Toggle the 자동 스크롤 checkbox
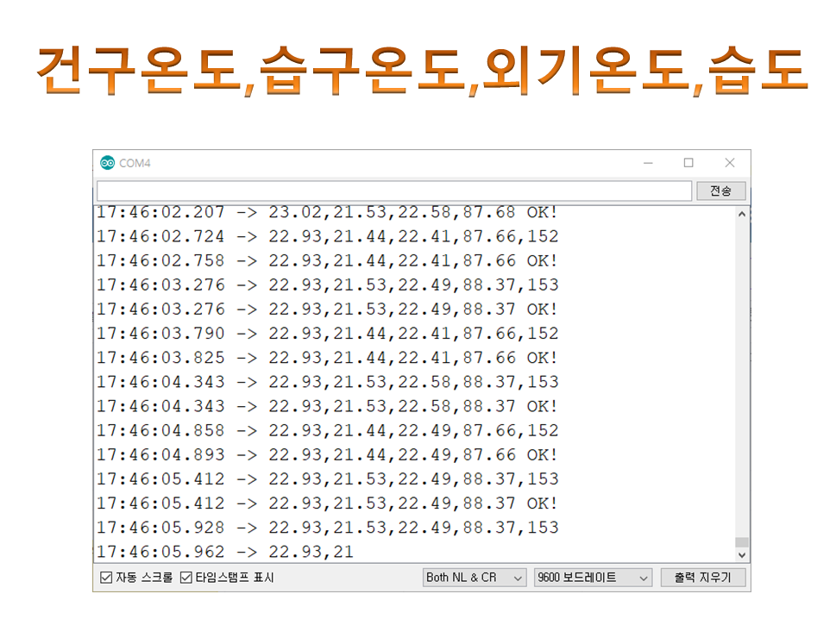836x644 pixels. pos(106,578)
